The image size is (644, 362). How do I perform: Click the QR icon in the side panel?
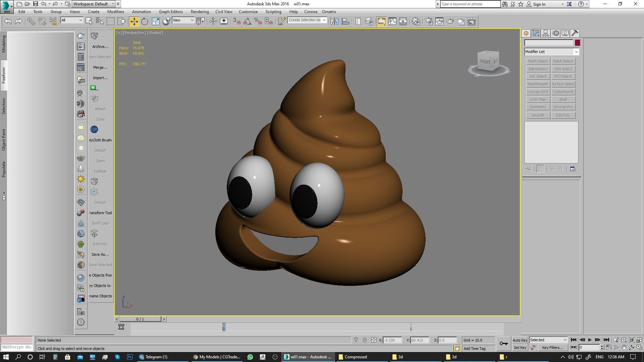point(94,129)
